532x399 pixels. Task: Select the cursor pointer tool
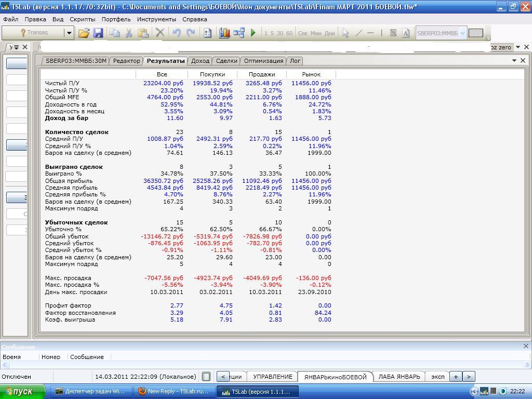[345, 33]
